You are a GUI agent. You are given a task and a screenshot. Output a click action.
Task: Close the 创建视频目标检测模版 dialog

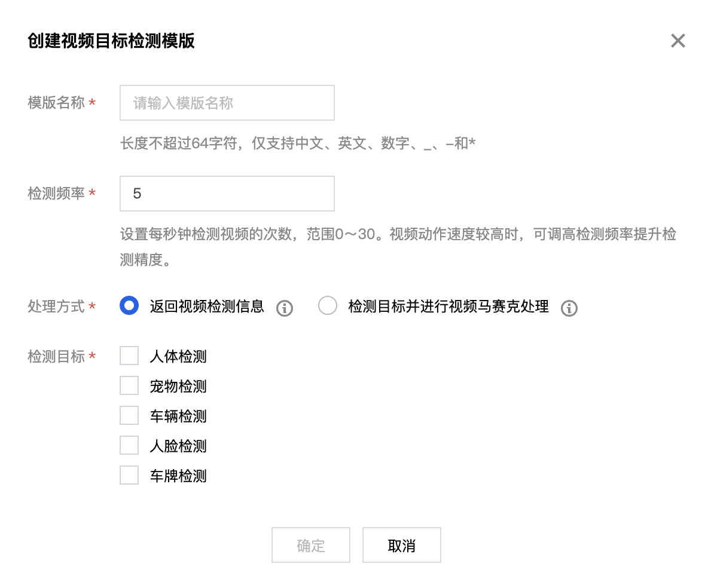click(x=678, y=41)
